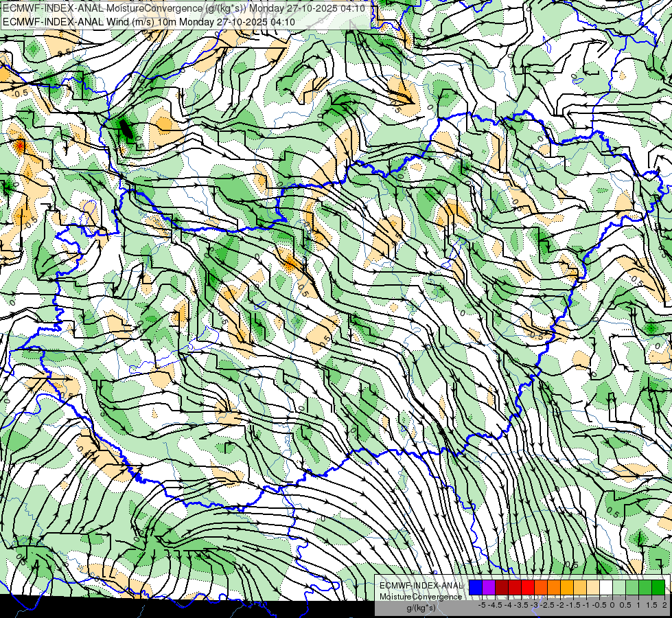This screenshot has width=672, height=618.
Task: Click the legend's ECMWF-INDEX-ANAL label
Action: 421,586
